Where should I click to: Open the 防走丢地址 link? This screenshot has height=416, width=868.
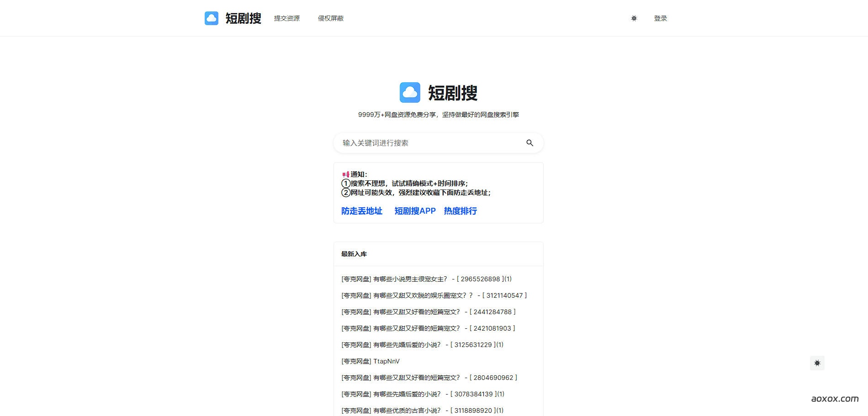coord(361,211)
